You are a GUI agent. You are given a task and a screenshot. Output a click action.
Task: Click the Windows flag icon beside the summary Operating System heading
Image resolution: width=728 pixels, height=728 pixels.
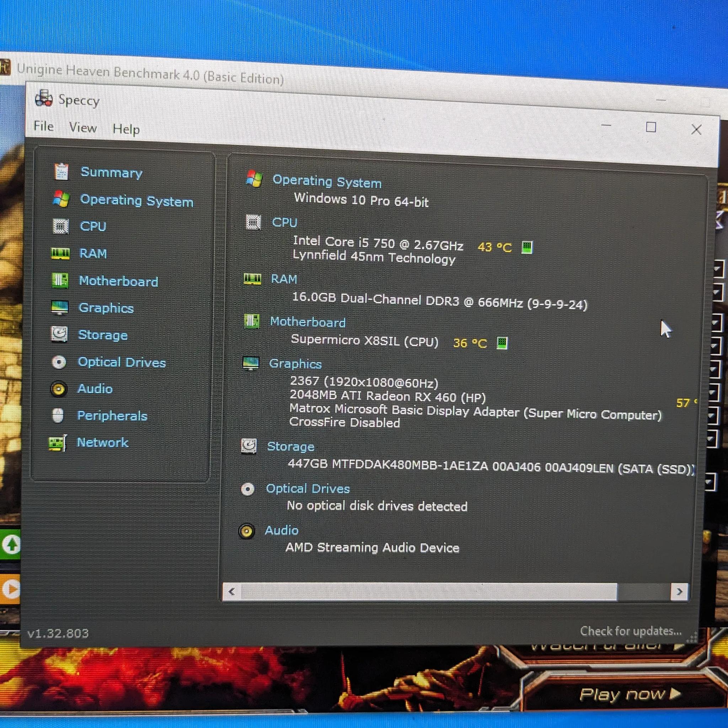[x=254, y=178]
